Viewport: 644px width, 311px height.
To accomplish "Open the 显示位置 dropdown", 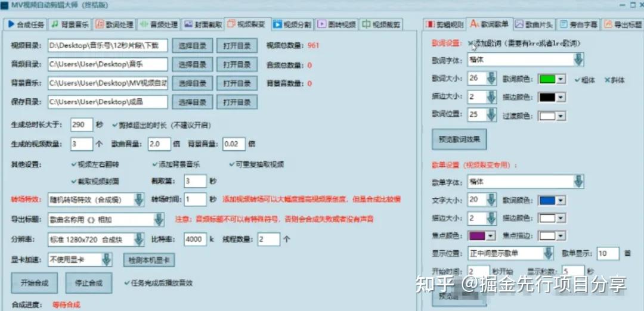I will click(511, 253).
